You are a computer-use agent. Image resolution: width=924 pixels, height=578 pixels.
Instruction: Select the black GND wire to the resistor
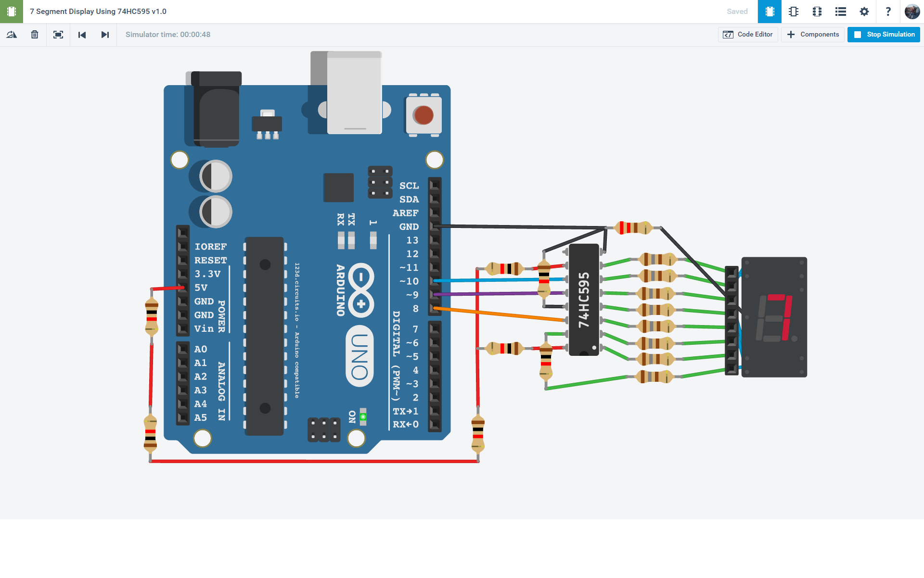520,226
